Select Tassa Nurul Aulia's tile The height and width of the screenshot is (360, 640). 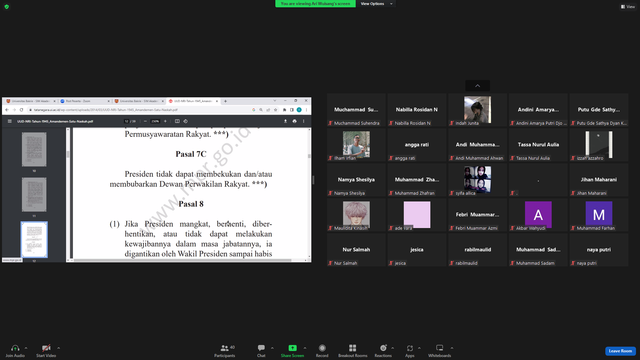pyautogui.click(x=538, y=145)
